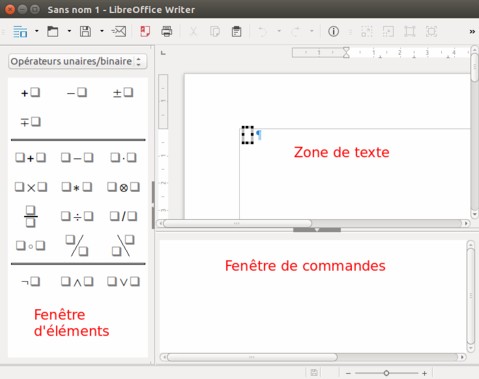Image resolution: width=479 pixels, height=379 pixels.
Task: Expand hidden toolbar items with double chevron
Action: pos(472,32)
